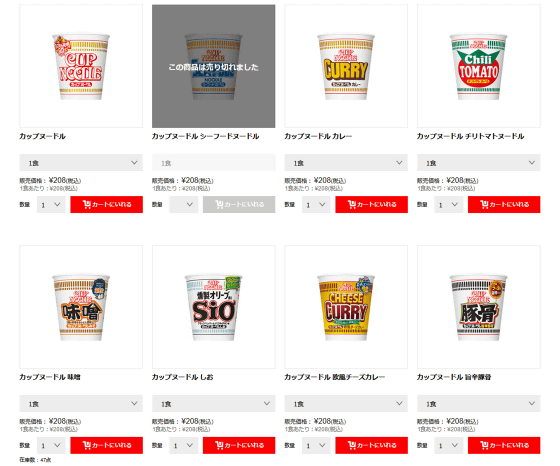Expand quantity selector for original Cup Noodle

pyautogui.click(x=51, y=205)
